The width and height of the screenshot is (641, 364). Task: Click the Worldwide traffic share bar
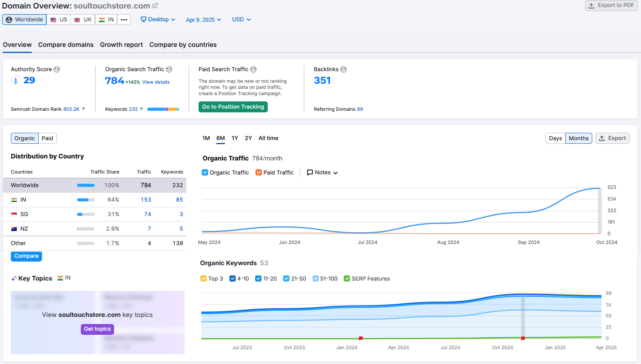point(86,185)
